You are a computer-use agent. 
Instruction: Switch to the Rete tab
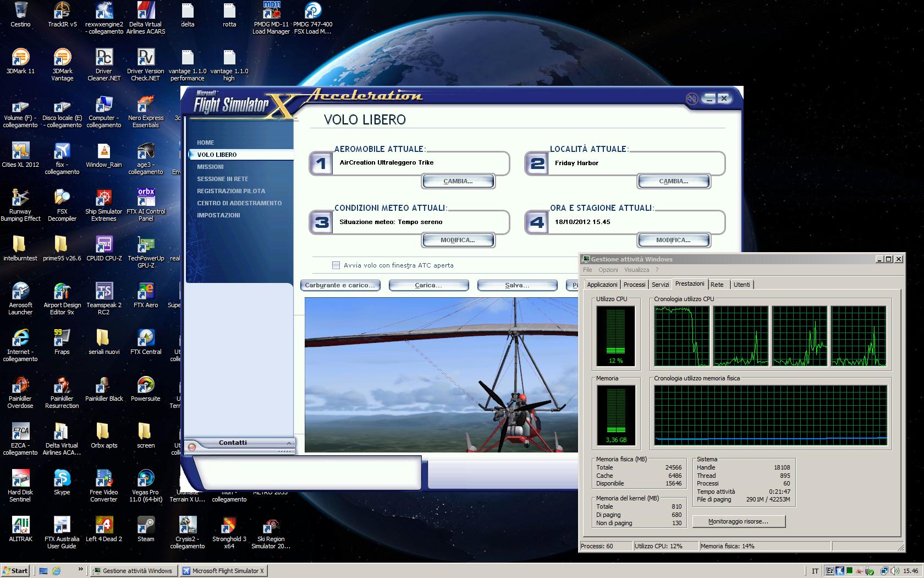pyautogui.click(x=717, y=285)
